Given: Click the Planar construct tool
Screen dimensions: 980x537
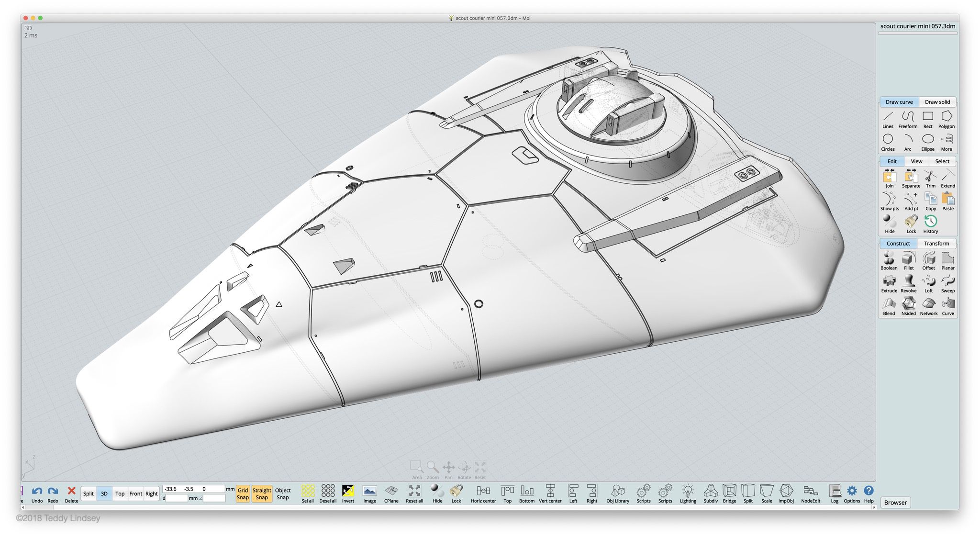Looking at the screenshot, I should (x=948, y=261).
